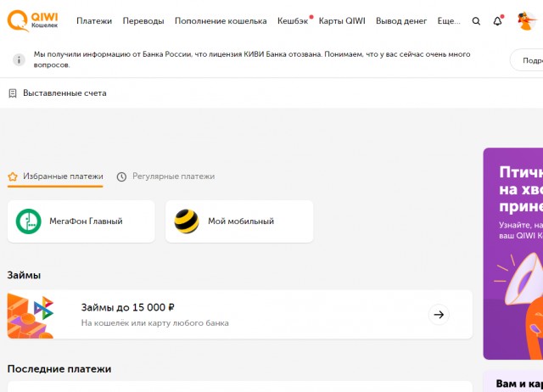Click the colorful loans illustration

(31, 316)
